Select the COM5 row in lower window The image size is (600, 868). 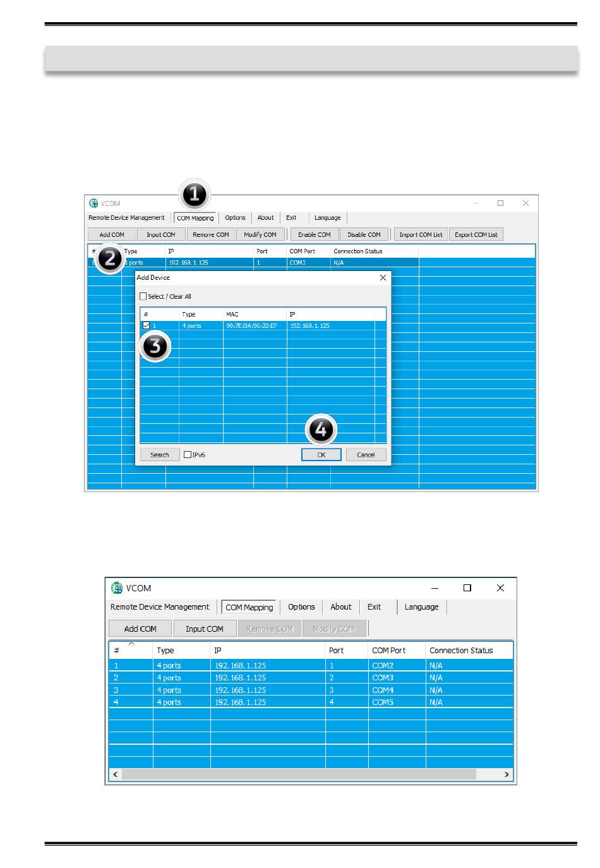311,702
